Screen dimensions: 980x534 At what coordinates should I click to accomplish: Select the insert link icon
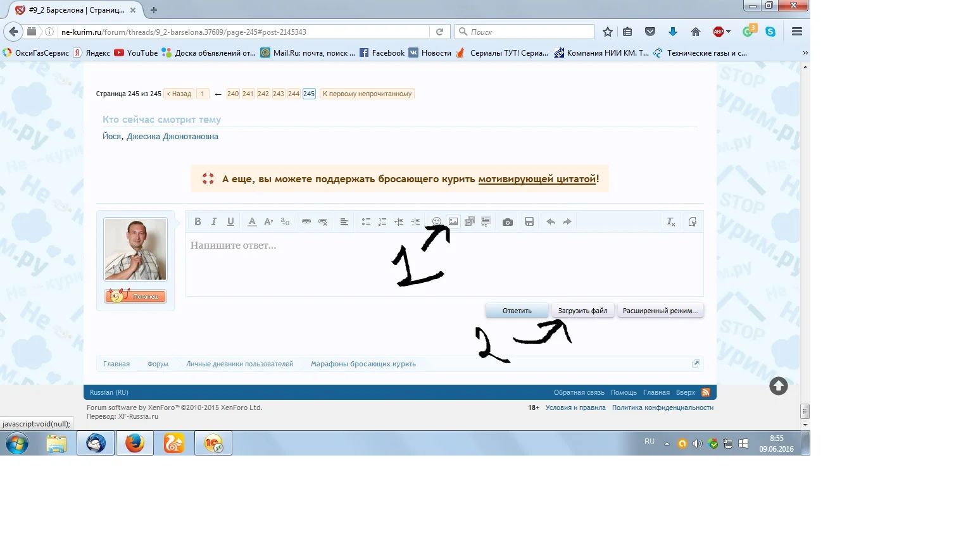tap(306, 221)
